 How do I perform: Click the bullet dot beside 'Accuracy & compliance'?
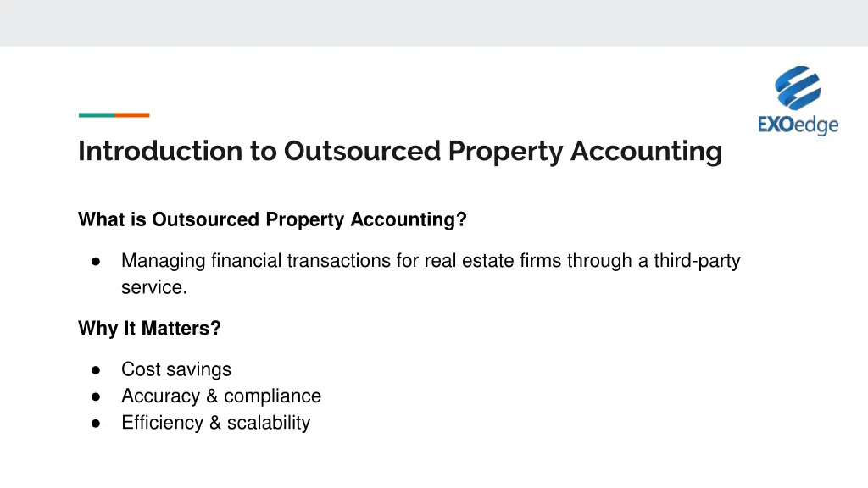pyautogui.click(x=97, y=396)
